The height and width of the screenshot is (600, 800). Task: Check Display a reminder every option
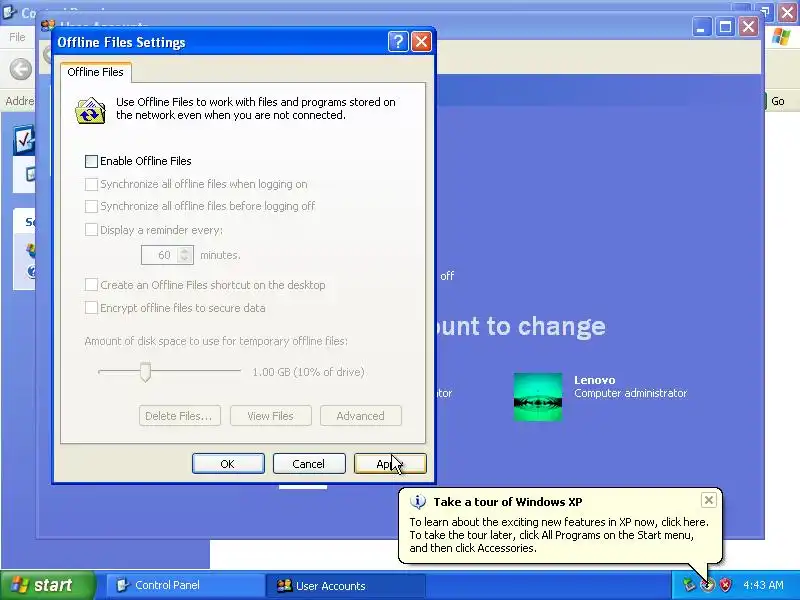(x=91, y=230)
